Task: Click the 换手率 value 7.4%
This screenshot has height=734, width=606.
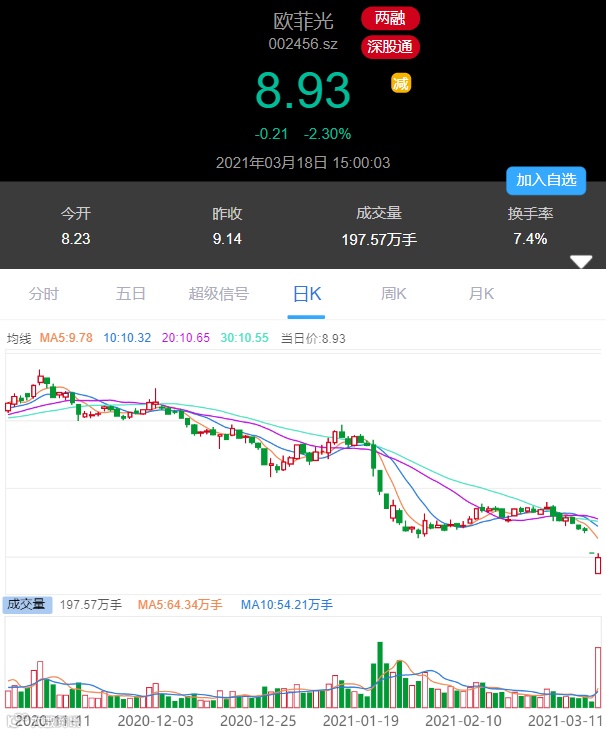Action: click(x=530, y=239)
